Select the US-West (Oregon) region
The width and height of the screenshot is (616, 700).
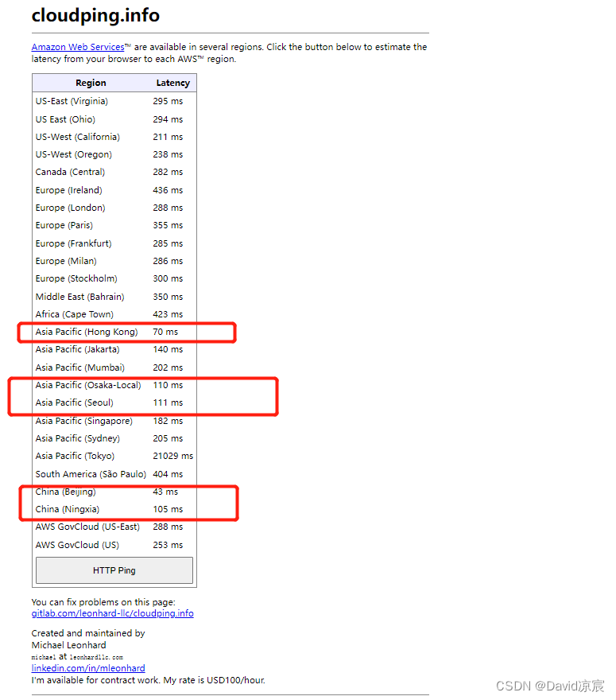[x=74, y=154]
